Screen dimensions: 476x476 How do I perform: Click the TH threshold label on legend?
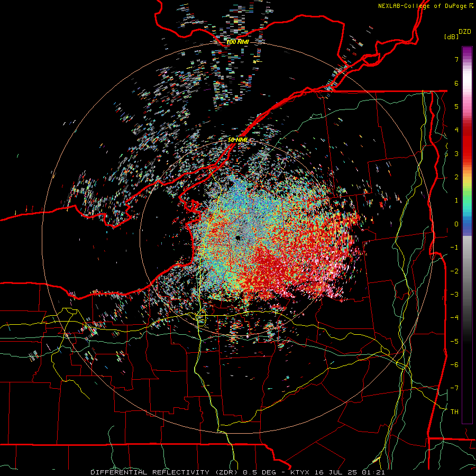(454, 412)
